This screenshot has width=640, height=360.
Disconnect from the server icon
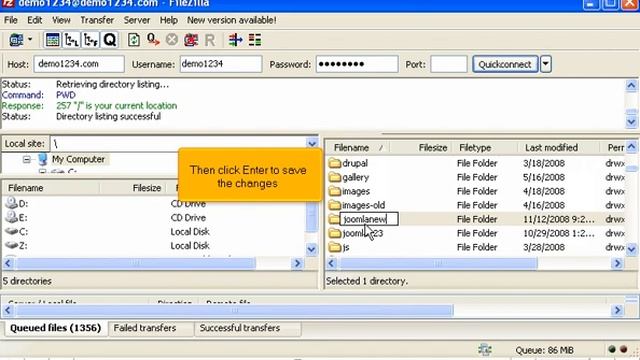point(191,40)
